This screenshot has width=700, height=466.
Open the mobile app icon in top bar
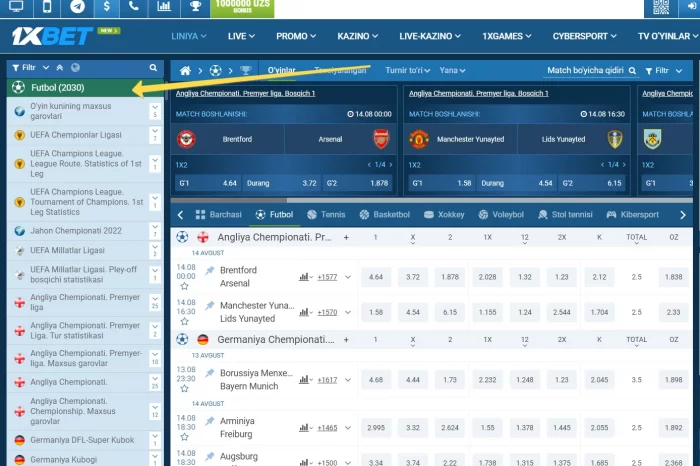47,6
